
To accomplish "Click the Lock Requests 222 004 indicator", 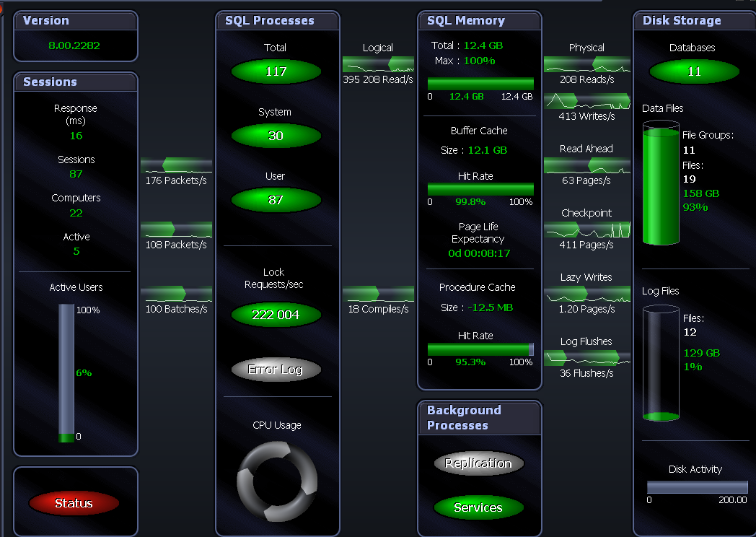I will click(x=276, y=315).
